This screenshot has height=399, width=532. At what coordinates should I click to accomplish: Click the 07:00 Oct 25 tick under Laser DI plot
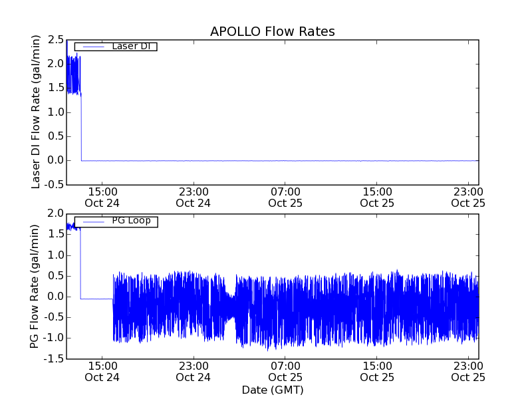(x=285, y=197)
